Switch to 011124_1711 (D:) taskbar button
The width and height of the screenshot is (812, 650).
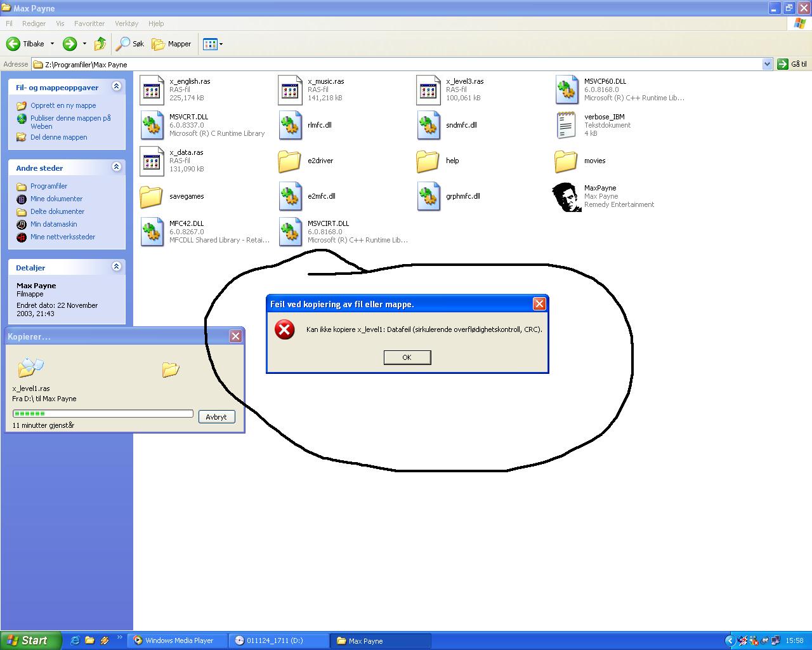(x=279, y=640)
